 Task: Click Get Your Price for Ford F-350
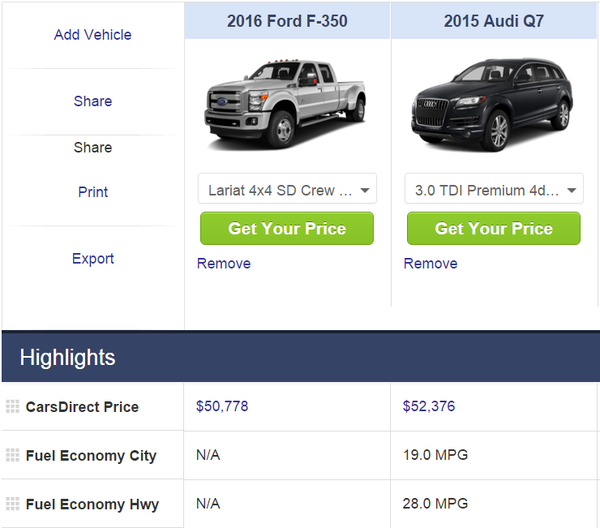pos(287,228)
